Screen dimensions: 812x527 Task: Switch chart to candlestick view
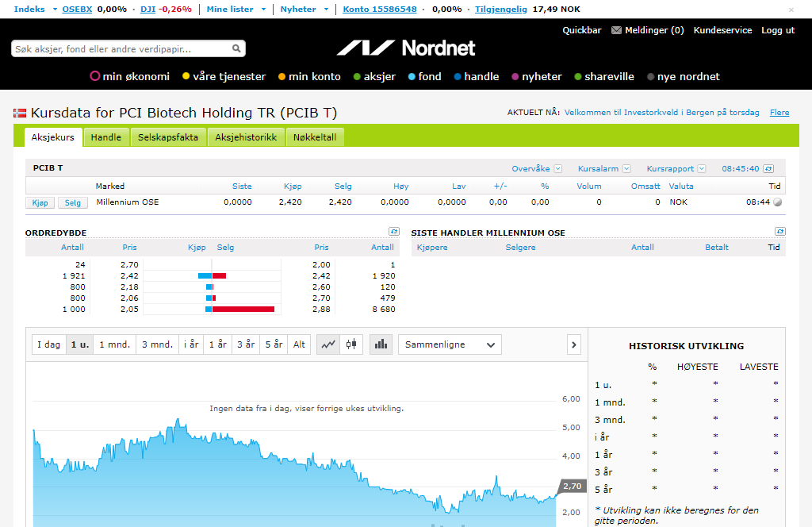pos(351,344)
